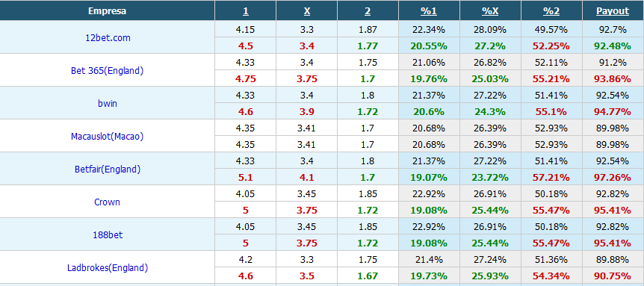644x286 pixels.
Task: Sort table by Payout header
Action: [x=613, y=11]
